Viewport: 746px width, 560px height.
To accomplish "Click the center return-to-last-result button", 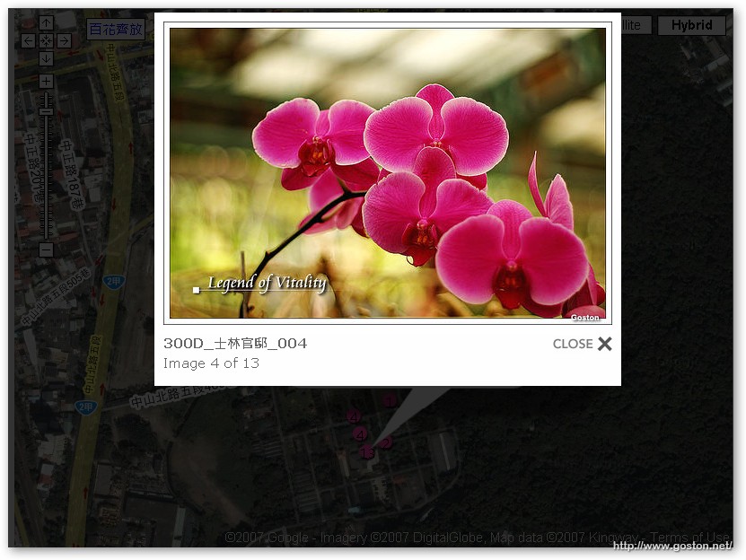I will point(46,40).
